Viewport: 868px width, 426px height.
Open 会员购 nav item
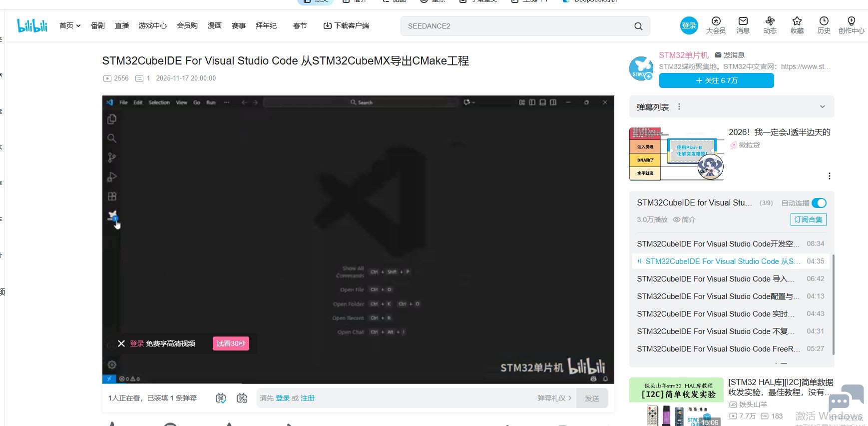(x=187, y=25)
